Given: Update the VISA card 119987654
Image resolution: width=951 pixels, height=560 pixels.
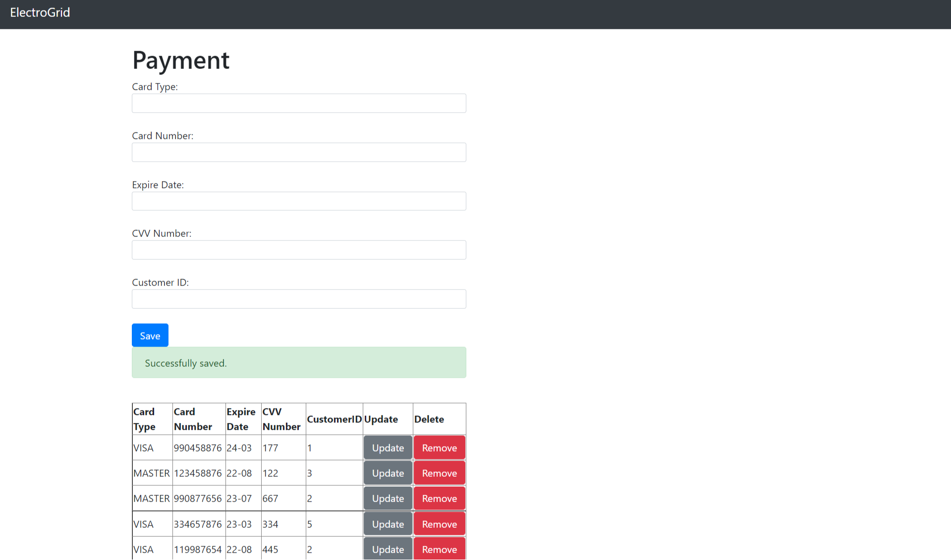Looking at the screenshot, I should (x=388, y=549).
